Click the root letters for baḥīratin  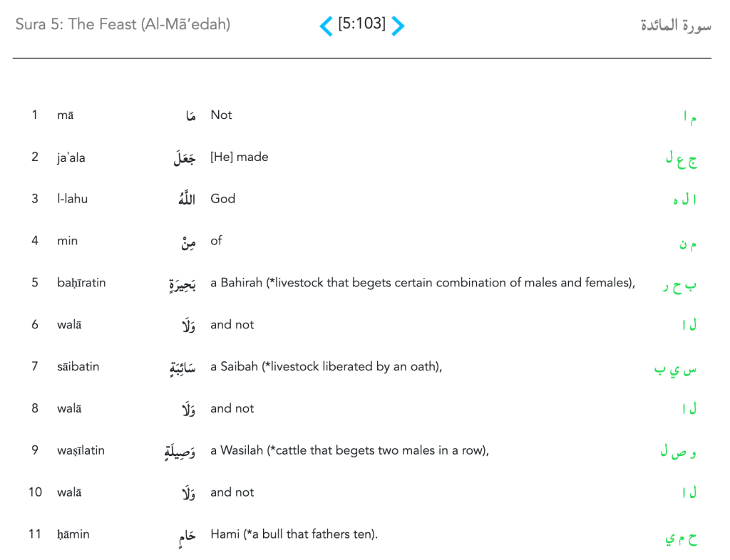679,286
